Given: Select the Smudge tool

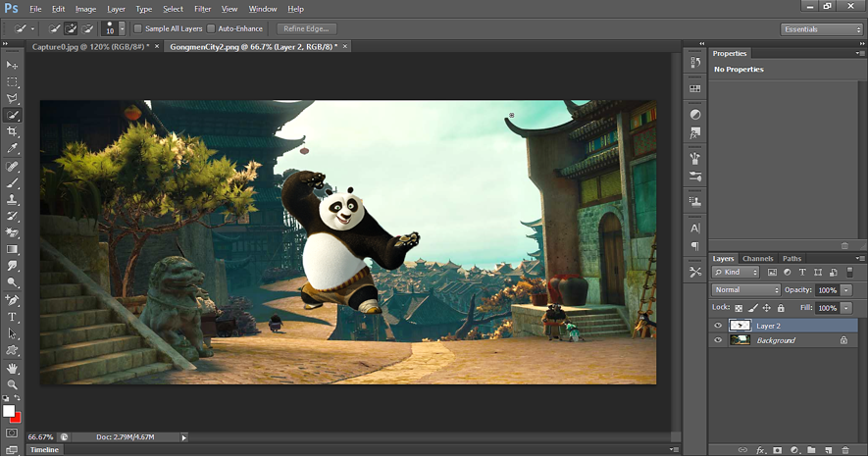Looking at the screenshot, I should click(12, 266).
